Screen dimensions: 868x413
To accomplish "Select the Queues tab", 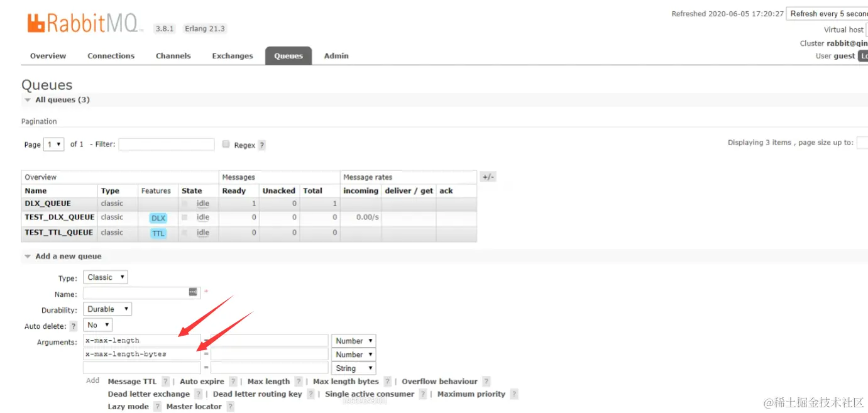I will pos(288,56).
